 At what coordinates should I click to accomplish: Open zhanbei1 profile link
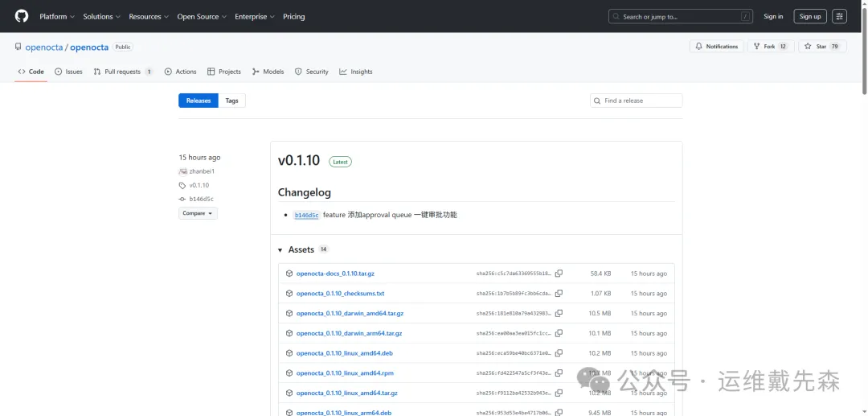(202, 171)
